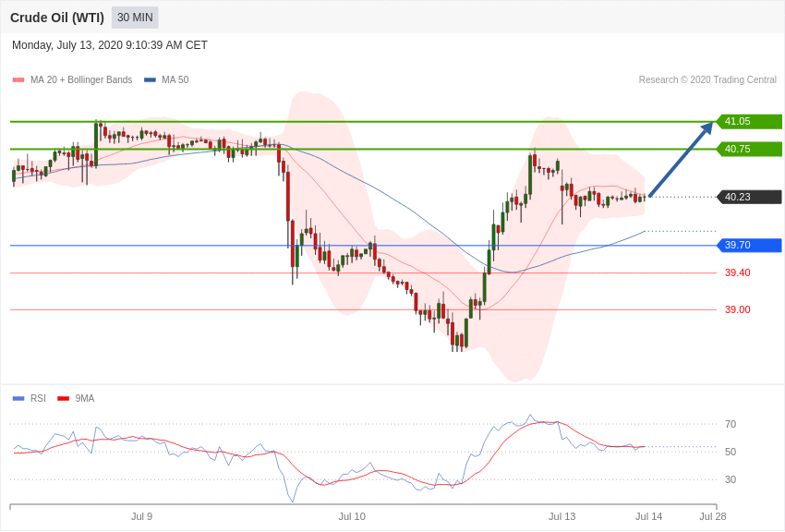Click the RSI 70 axis label

click(x=731, y=424)
